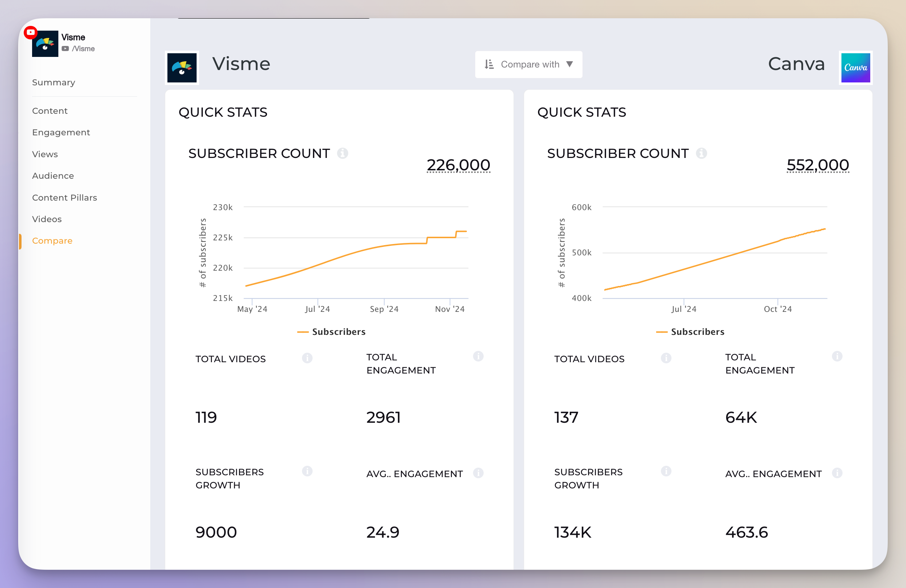
Task: Click the small YouTube icon beside /Visme
Action: coord(66,49)
